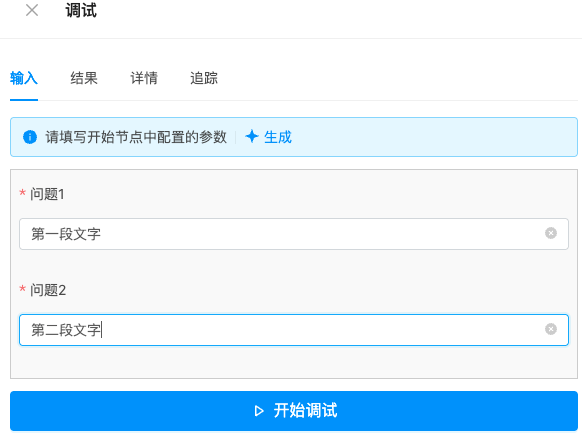This screenshot has height=447, width=582.
Task: Open the 追踪 tab
Action: click(x=204, y=78)
